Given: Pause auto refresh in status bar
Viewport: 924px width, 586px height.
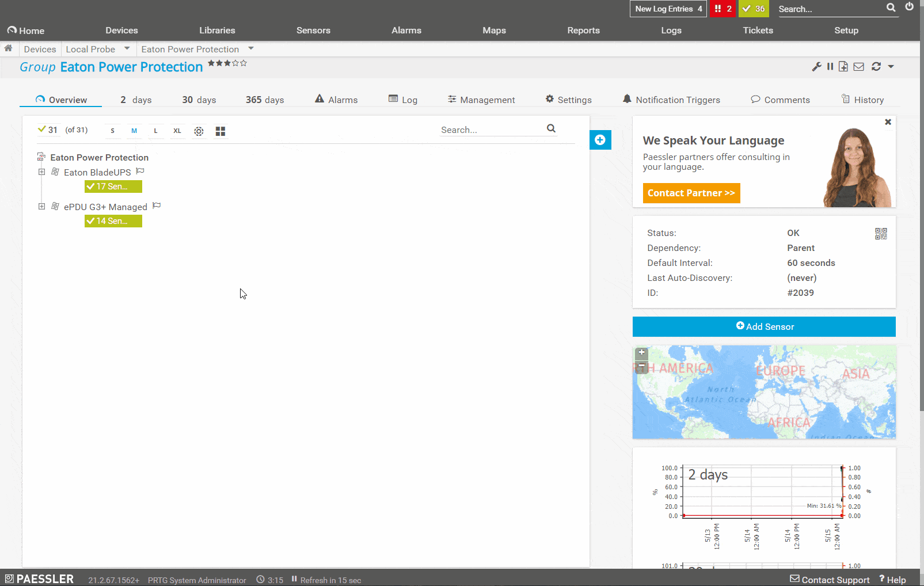Looking at the screenshot, I should click(x=294, y=579).
